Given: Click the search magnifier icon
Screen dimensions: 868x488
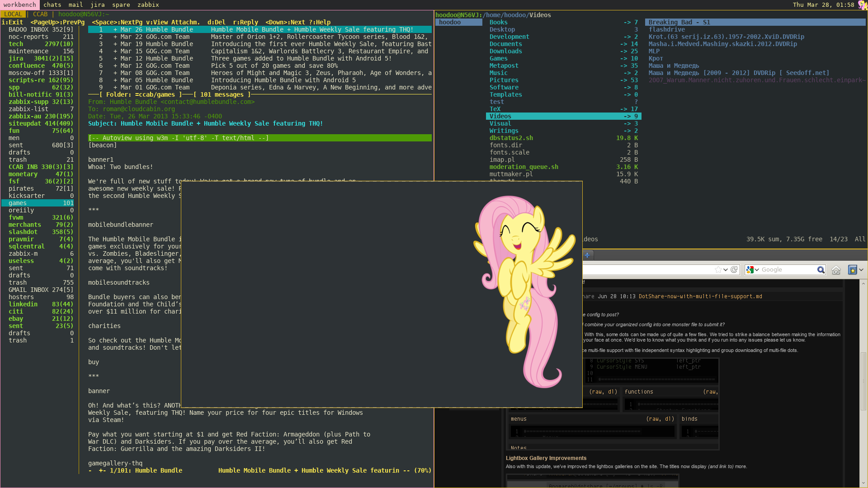Looking at the screenshot, I should (x=821, y=270).
